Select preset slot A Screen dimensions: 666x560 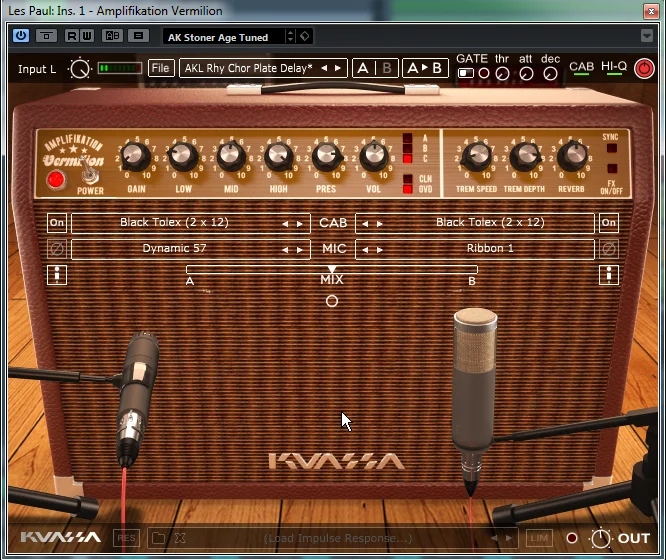pyautogui.click(x=363, y=68)
